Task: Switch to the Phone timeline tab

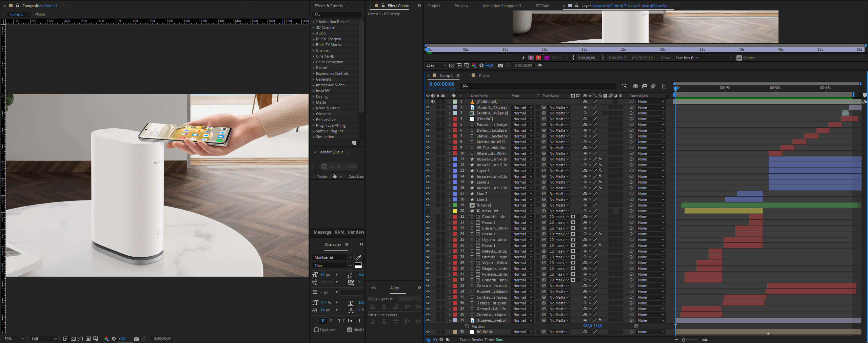Action: click(x=484, y=76)
